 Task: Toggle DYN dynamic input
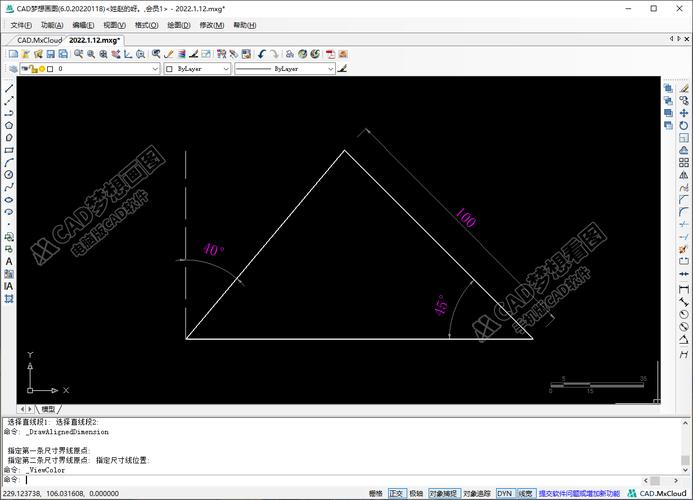point(504,493)
